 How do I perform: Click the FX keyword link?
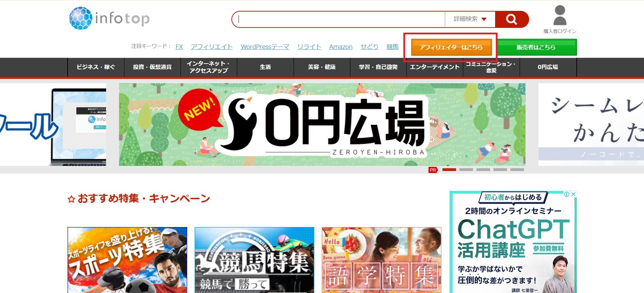click(179, 47)
